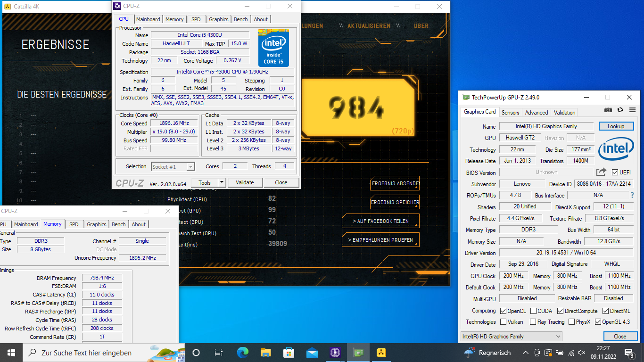
Task: Launch Microsoft Edge from the taskbar
Action: point(242,352)
